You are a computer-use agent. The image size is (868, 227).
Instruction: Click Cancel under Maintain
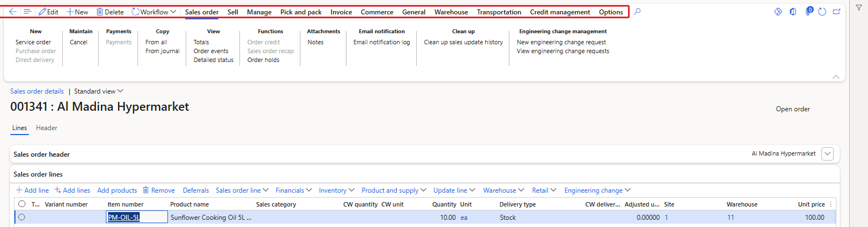click(x=79, y=42)
